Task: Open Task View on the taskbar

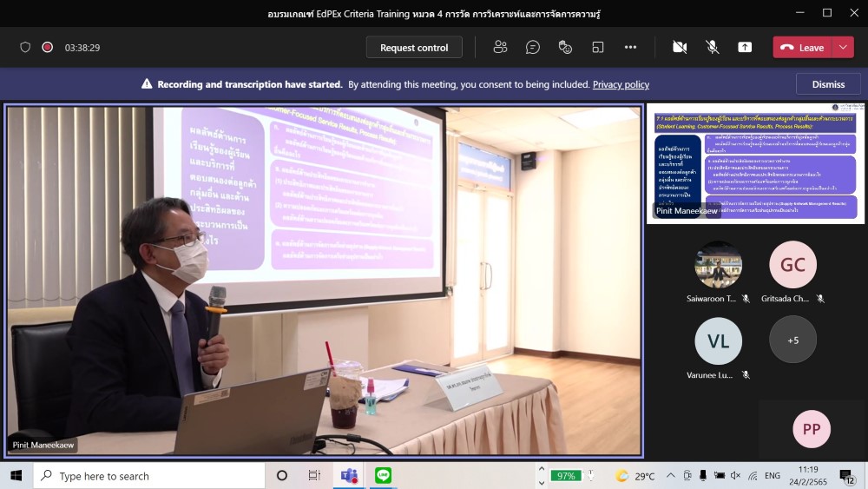Action: click(314, 475)
